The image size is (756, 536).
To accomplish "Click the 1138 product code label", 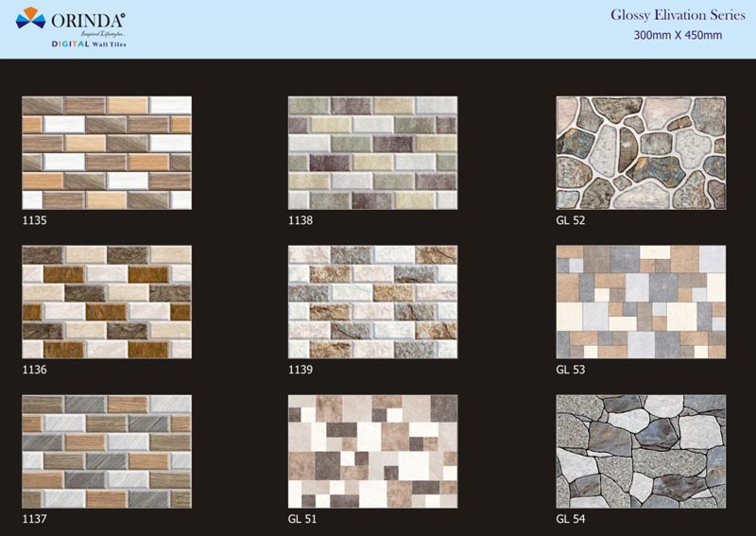I will click(x=301, y=220).
